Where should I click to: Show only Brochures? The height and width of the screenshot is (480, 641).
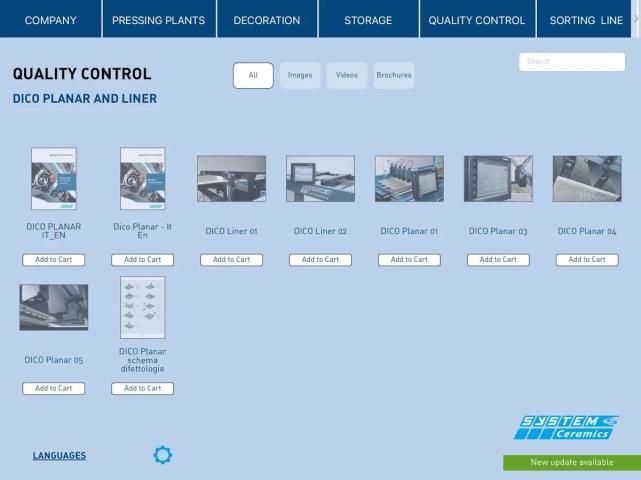[394, 75]
